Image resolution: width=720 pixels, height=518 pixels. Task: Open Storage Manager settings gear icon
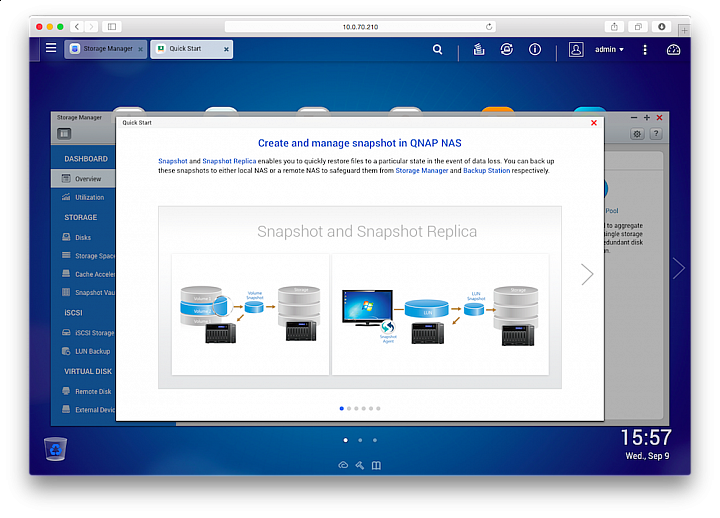point(637,134)
